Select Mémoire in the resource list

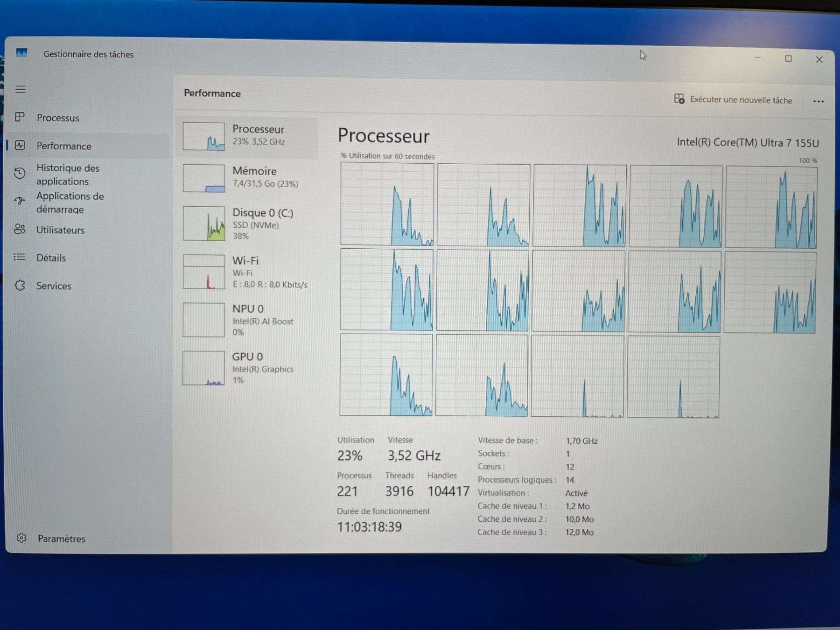[248, 178]
